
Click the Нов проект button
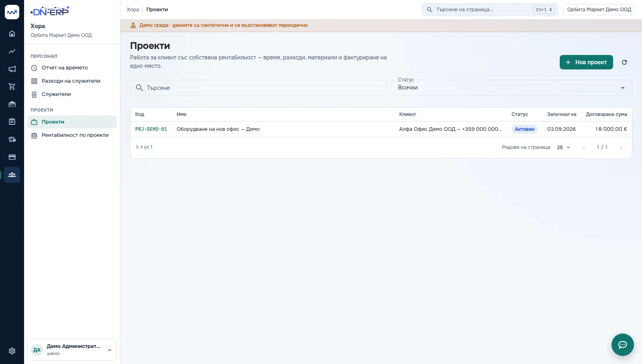click(586, 62)
